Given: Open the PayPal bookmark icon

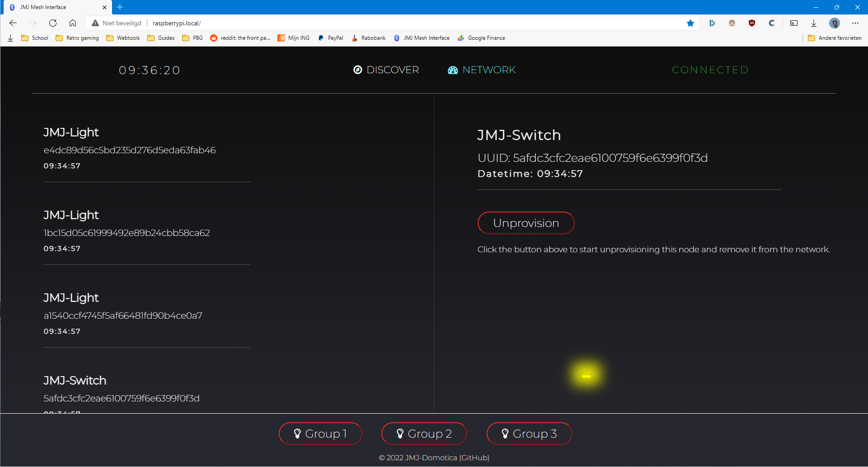Looking at the screenshot, I should [x=320, y=38].
